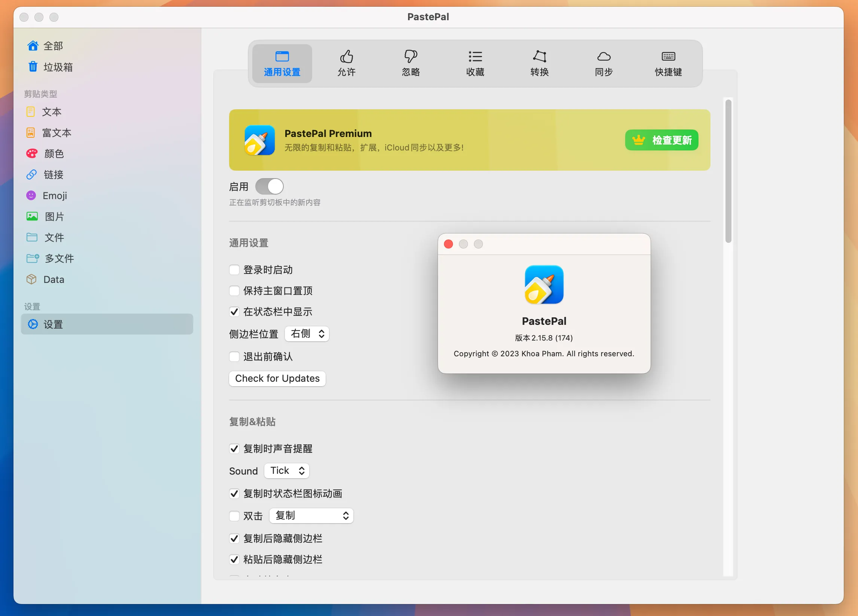
Task: Select the 链接 link icon
Action: tap(31, 174)
